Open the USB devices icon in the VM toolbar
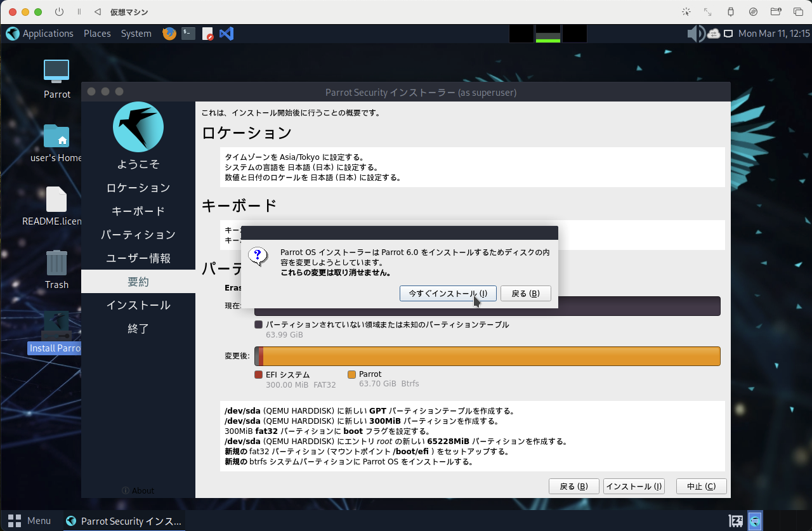812x531 pixels. click(730, 12)
